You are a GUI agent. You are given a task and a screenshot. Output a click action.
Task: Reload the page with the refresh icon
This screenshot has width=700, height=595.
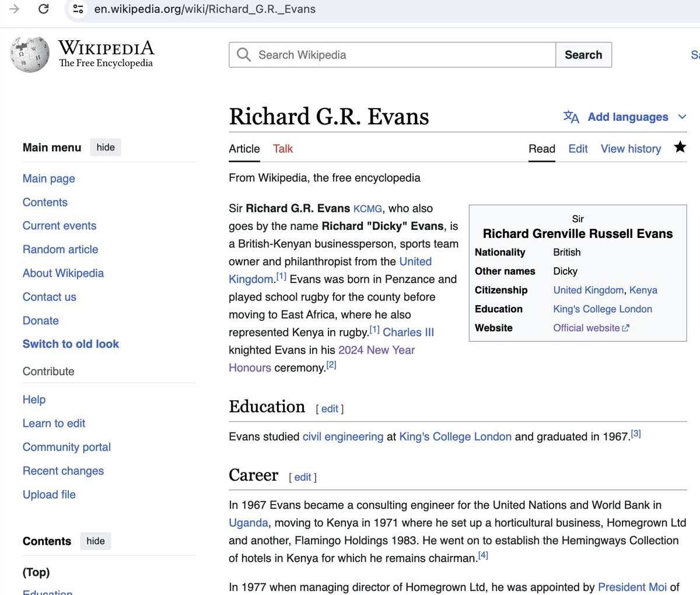43,9
